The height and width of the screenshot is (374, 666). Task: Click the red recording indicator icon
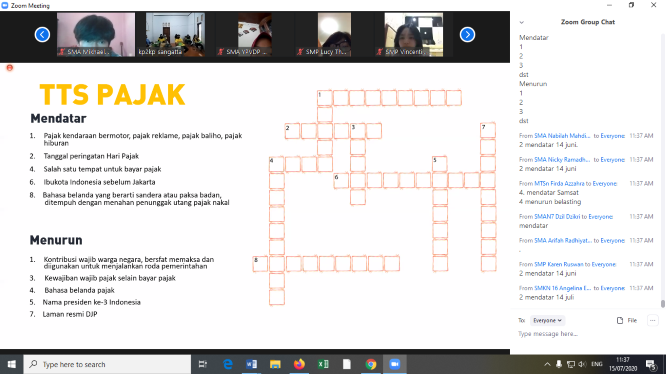(10, 68)
